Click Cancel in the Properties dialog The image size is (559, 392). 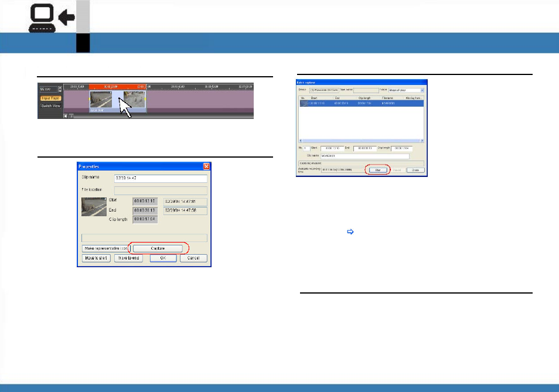pos(193,258)
